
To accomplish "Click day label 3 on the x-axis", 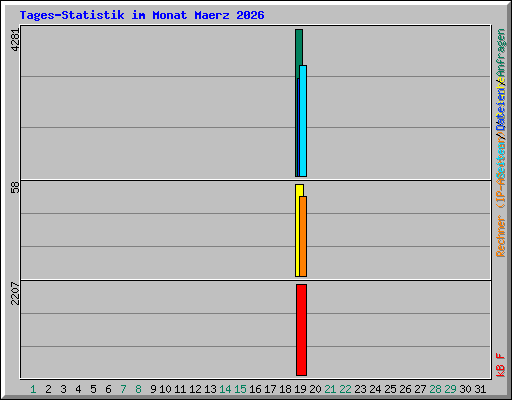I will tap(63, 389).
